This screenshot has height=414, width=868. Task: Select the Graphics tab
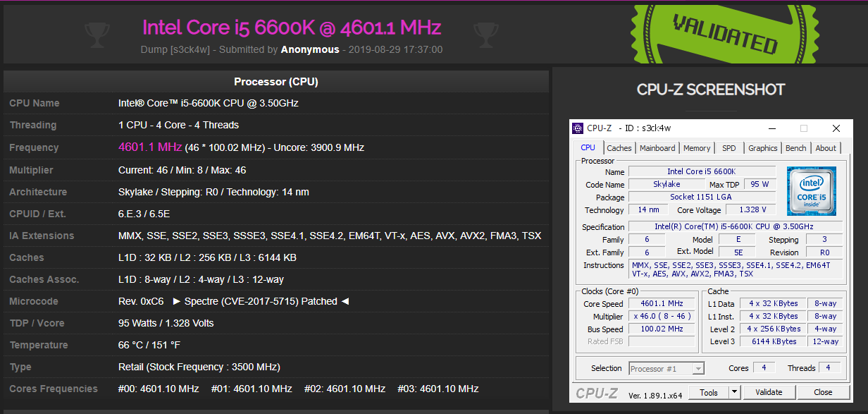763,148
